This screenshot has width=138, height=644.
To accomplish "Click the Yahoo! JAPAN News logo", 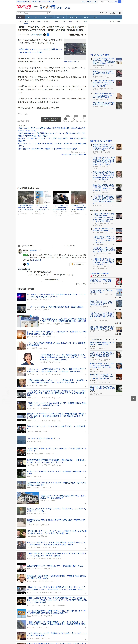I will [27, 7].
